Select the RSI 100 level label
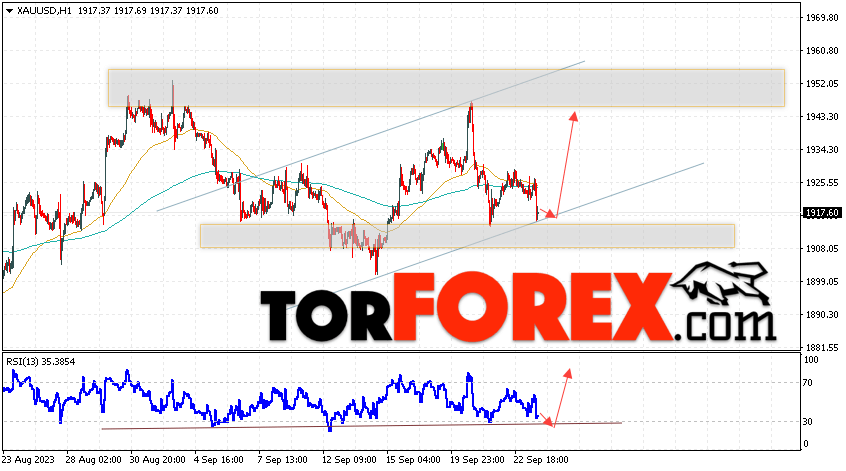This screenshot has height=471, width=846. point(811,360)
